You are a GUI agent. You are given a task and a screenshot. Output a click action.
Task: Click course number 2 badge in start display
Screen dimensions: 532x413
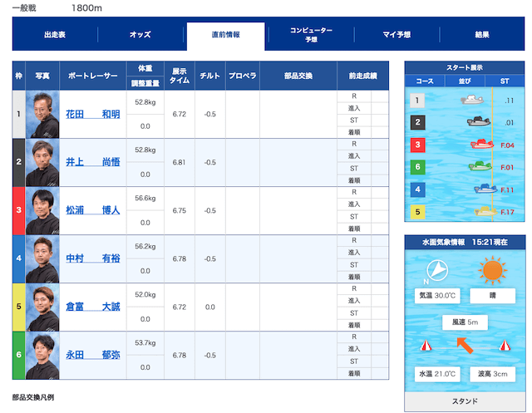[417, 122]
